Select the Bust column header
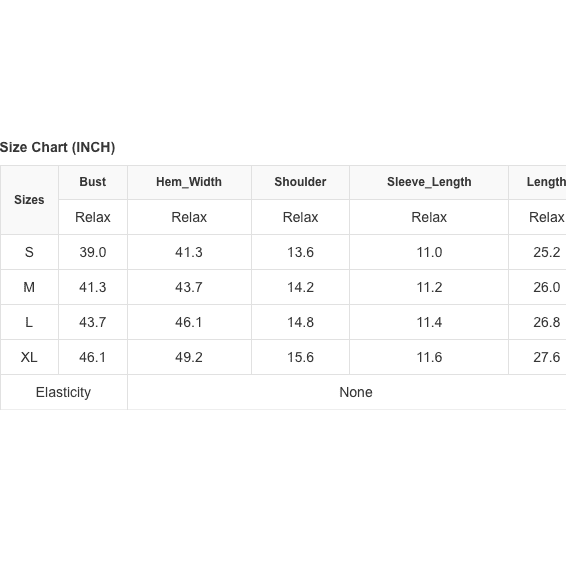This screenshot has height=566, width=566. tap(93, 182)
